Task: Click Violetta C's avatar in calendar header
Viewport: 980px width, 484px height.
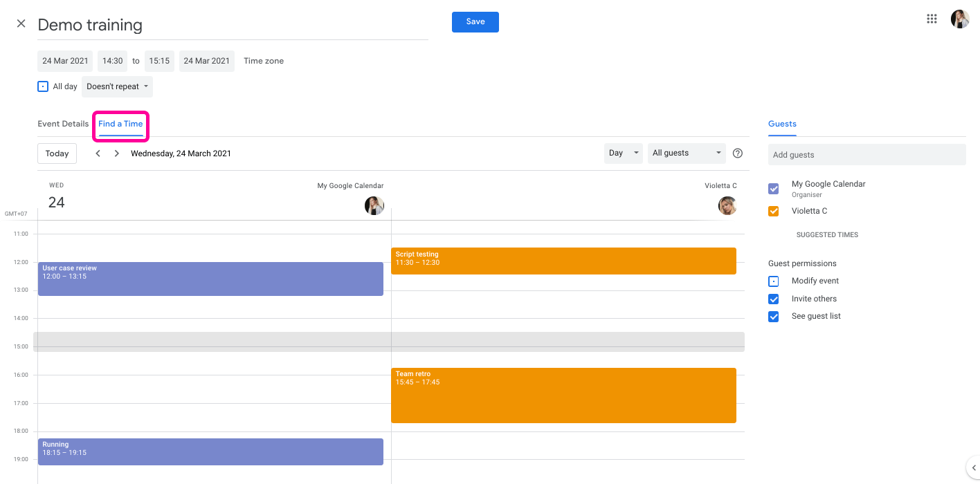Action: tap(727, 205)
